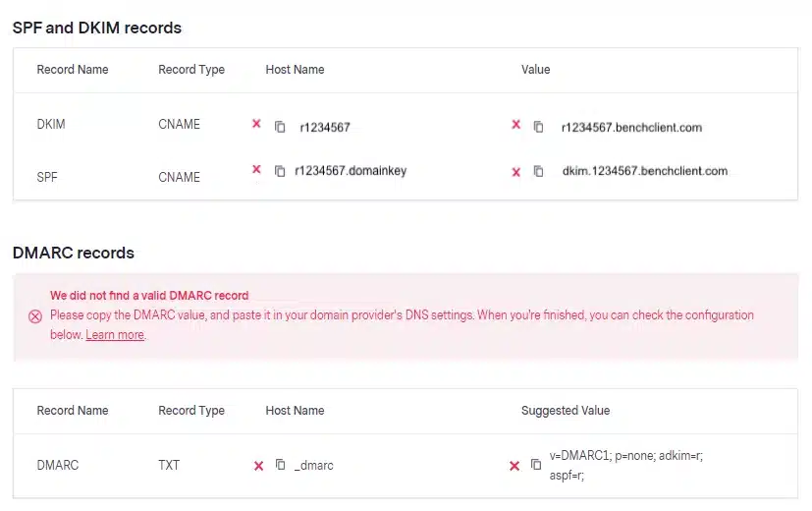812x511 pixels.
Task: Click the Suggested Value column header
Action: point(565,411)
